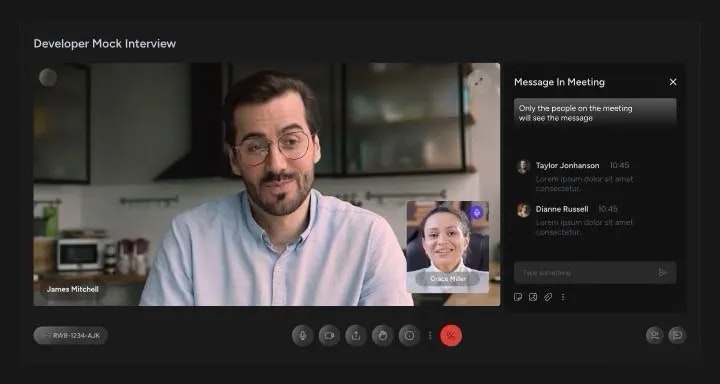Select Taylor Jonhanson's lorem ipsum message text
Image resolution: width=720 pixels, height=384 pixels.
point(584,184)
